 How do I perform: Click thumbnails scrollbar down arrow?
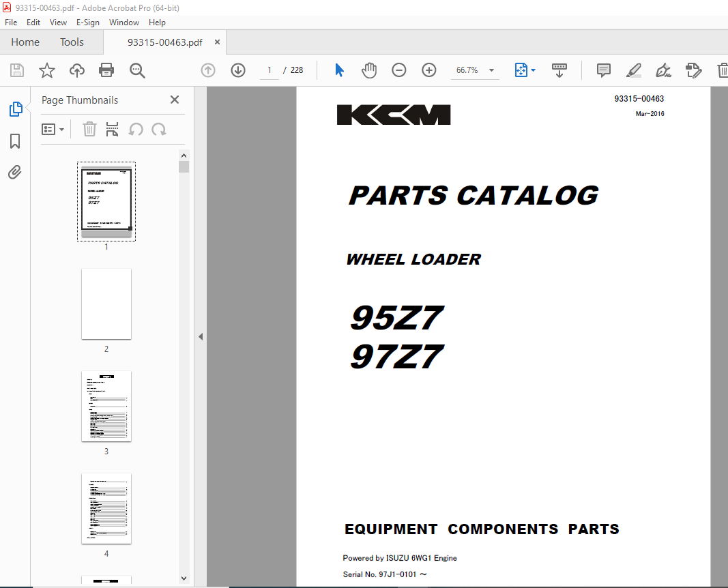(184, 578)
